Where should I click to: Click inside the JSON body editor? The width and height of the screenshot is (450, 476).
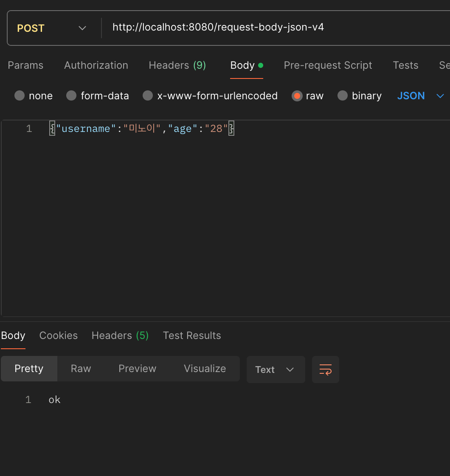pyautogui.click(x=225, y=218)
